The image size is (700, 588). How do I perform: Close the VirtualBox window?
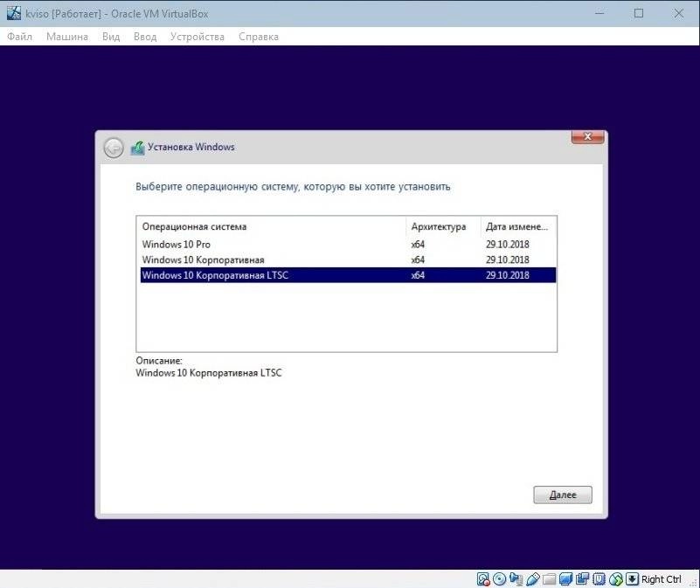pos(678,13)
